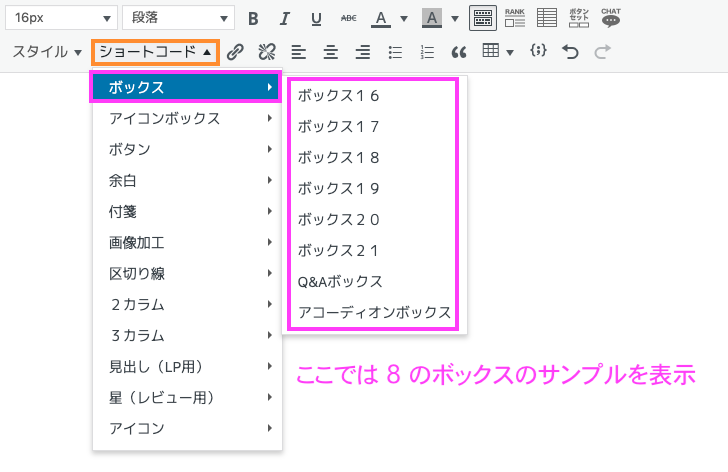Screen dimensions: 728x472
Task: Open the ボタン submenu
Action: pos(188,149)
